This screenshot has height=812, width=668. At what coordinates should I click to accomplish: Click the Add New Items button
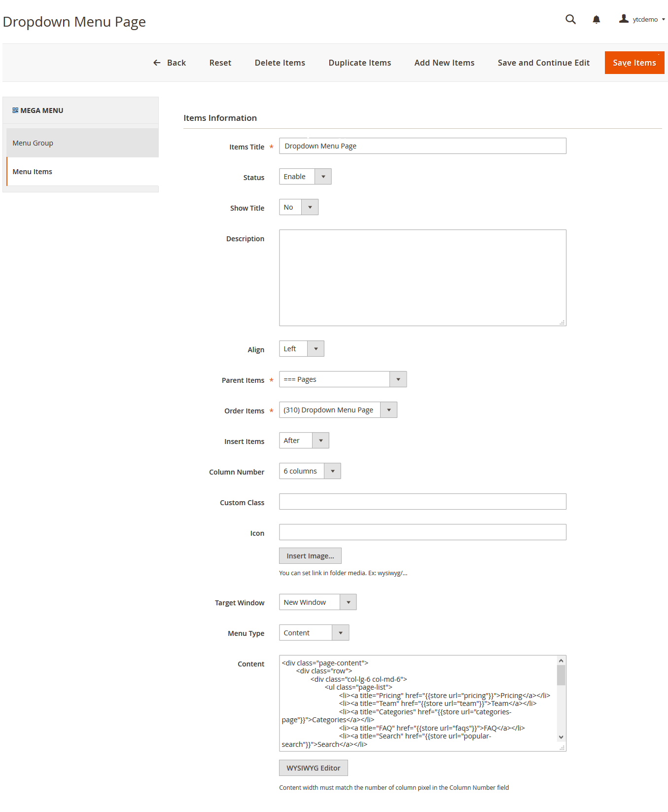445,63
